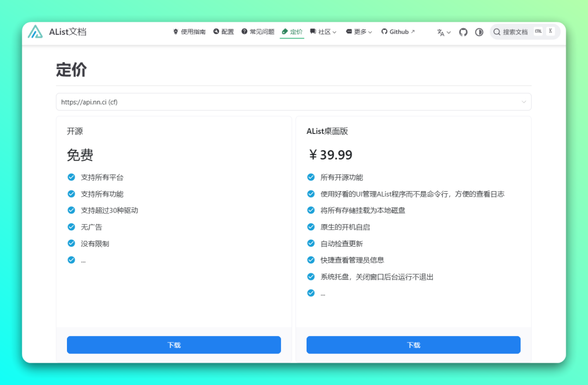The width and height of the screenshot is (588, 385).
Task: Click the check icon beside 支持所有平台
Action: [x=71, y=177]
